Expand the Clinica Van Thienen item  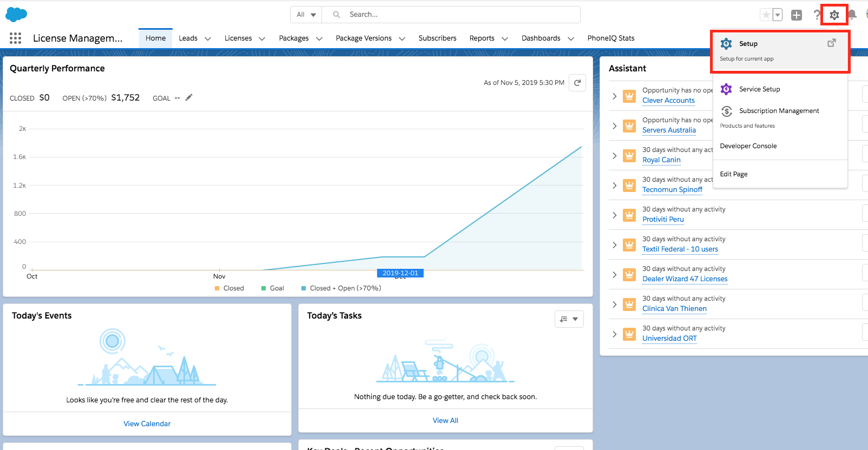614,305
